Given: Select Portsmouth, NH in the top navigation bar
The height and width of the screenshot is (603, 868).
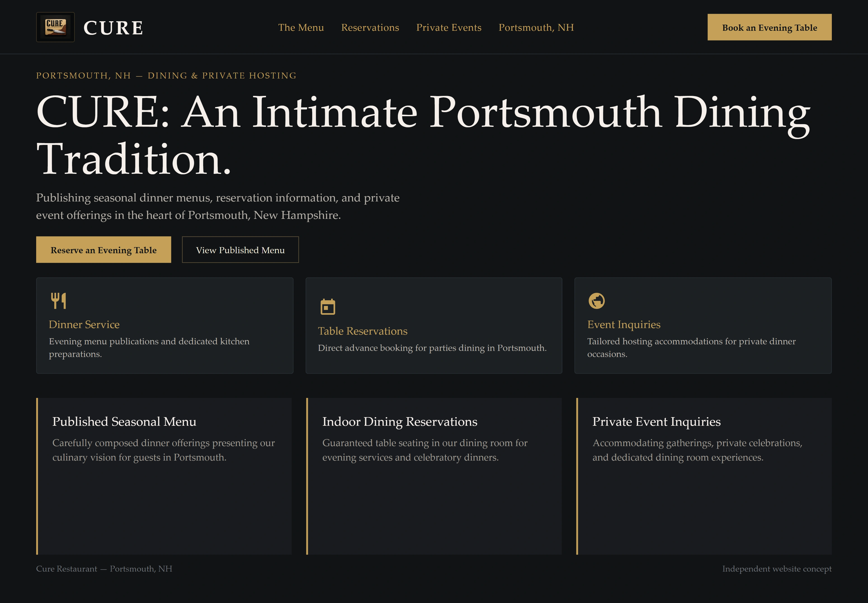Looking at the screenshot, I should 536,28.
